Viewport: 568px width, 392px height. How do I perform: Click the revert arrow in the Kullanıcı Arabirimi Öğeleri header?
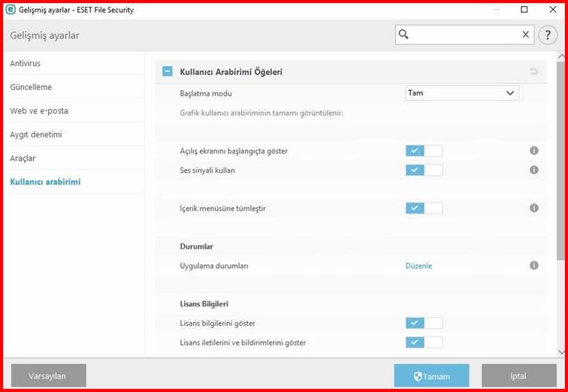tap(533, 71)
